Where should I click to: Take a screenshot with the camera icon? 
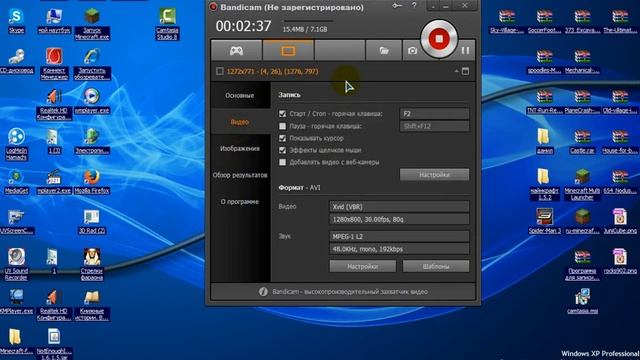pyautogui.click(x=412, y=51)
